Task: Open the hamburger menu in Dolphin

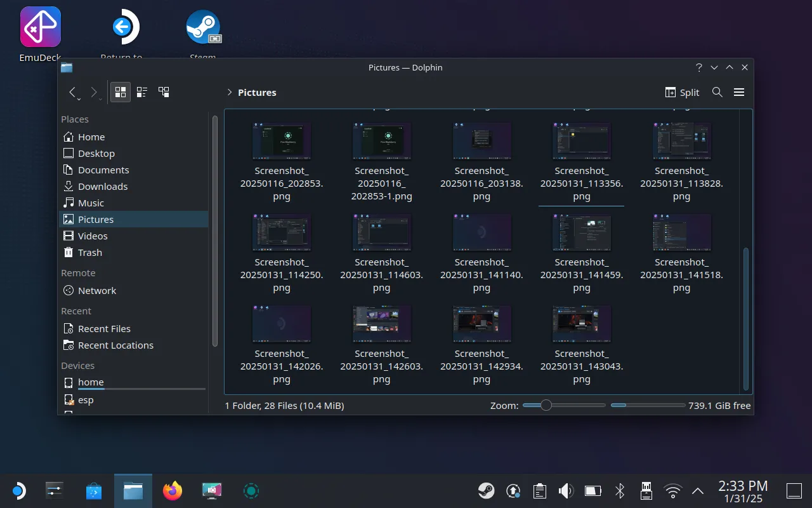Action: pos(738,92)
